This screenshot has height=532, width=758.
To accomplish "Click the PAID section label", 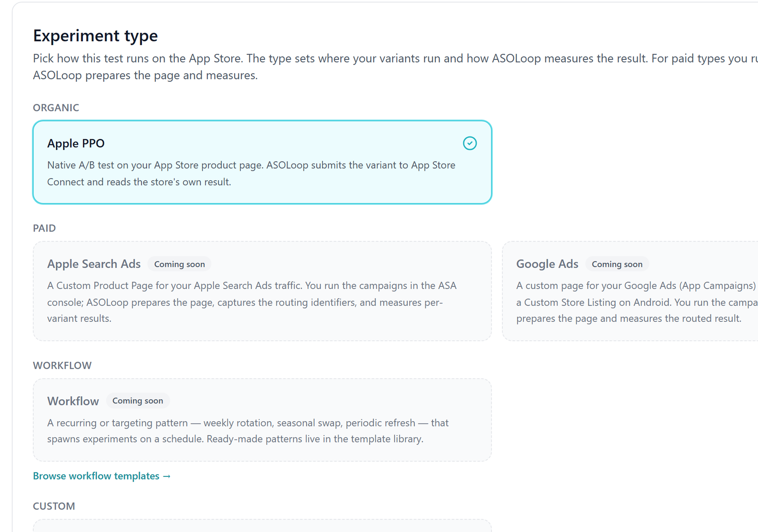I will pyautogui.click(x=45, y=228).
